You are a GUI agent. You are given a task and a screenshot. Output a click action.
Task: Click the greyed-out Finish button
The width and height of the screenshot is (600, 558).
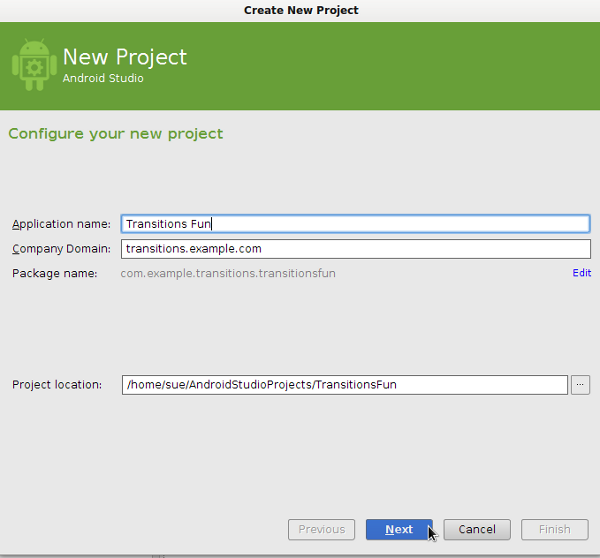[554, 529]
